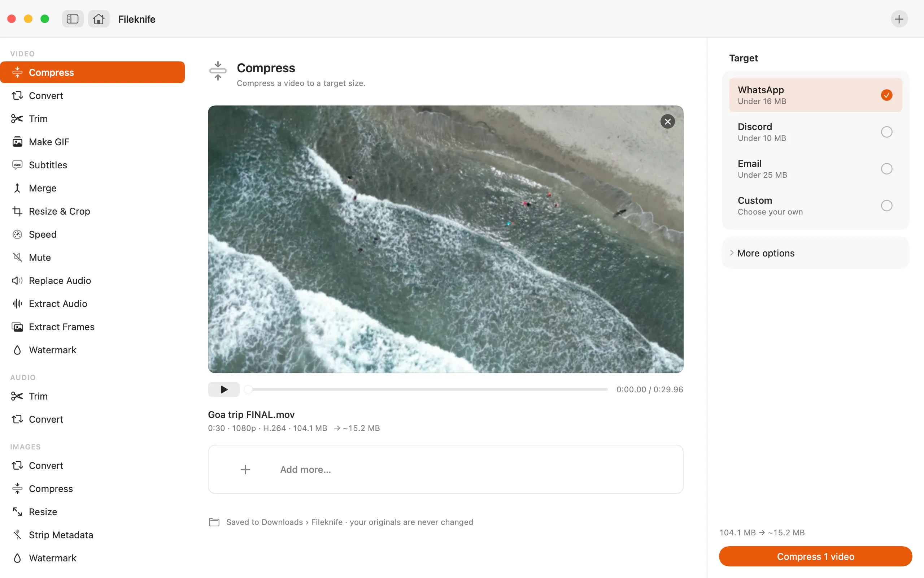
Task: Open Images Compress in sidebar
Action: click(x=92, y=488)
